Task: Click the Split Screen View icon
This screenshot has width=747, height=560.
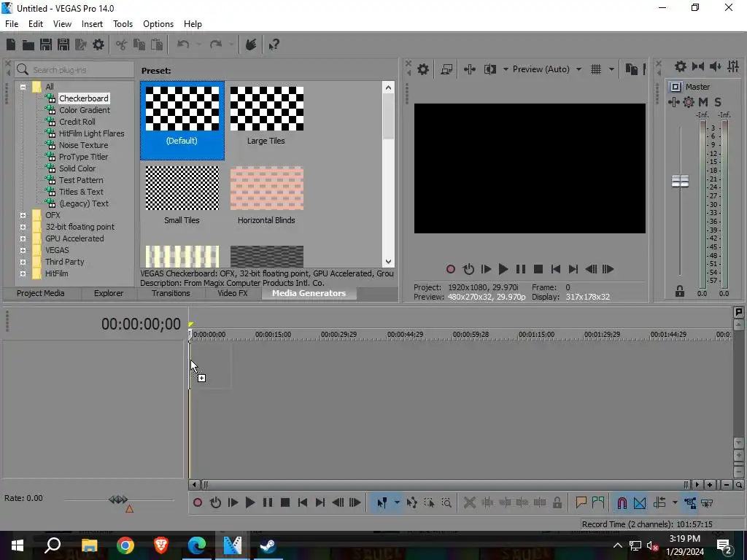Action: click(x=489, y=69)
